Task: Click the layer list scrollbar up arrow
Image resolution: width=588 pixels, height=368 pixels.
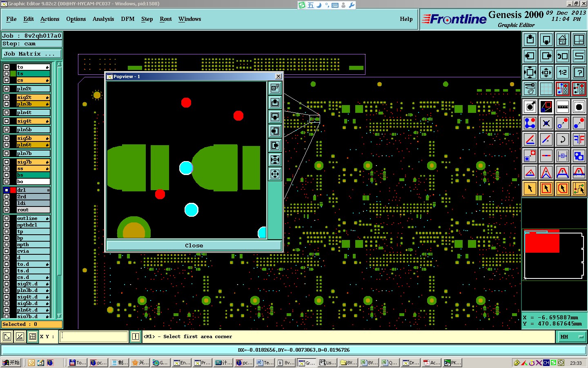Action: tap(59, 64)
